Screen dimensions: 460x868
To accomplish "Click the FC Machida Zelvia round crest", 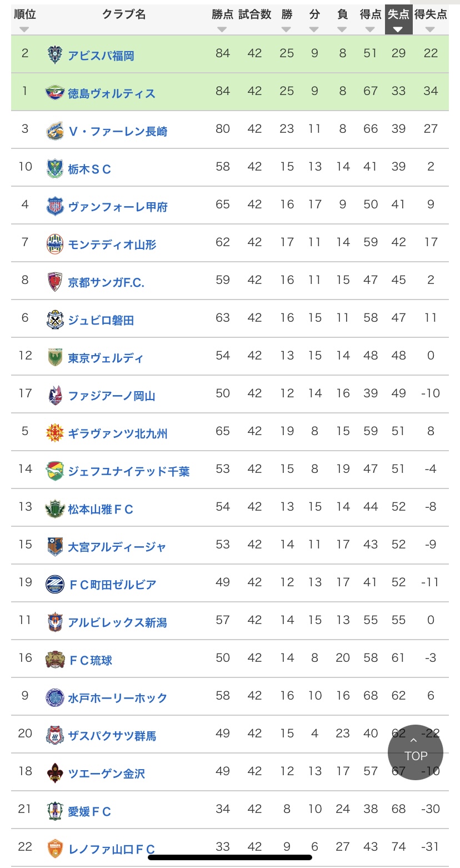I will (55, 583).
